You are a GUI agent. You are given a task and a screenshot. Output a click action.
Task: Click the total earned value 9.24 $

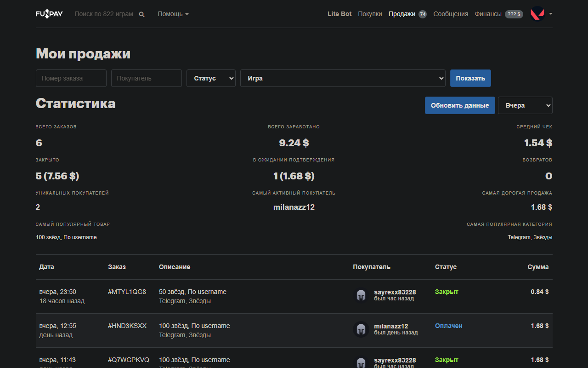294,143
